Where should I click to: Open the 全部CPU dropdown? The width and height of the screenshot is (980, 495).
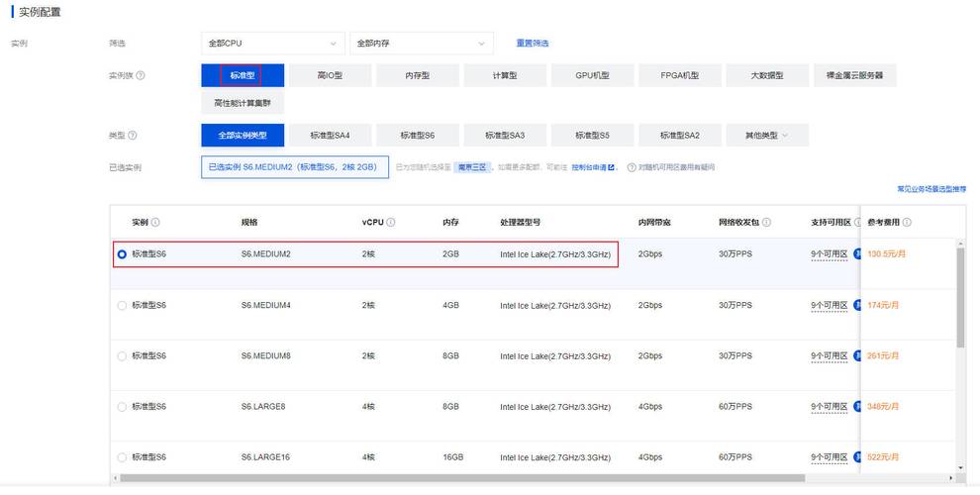[x=271, y=44]
